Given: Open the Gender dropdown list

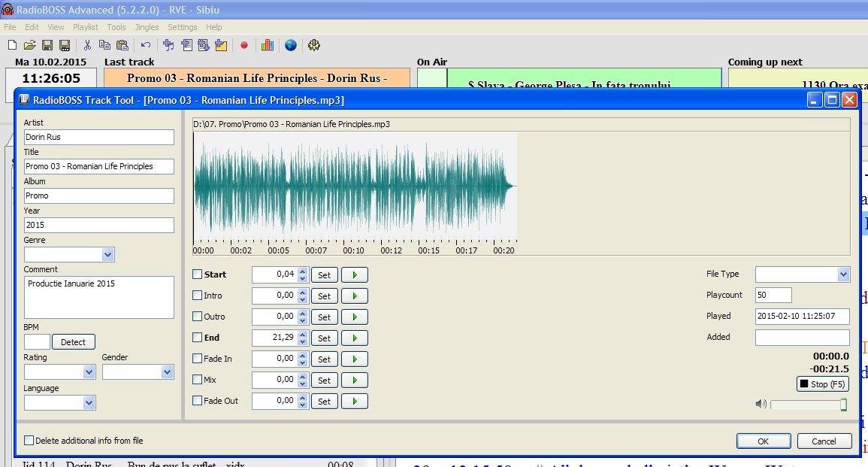Looking at the screenshot, I should 167,372.
